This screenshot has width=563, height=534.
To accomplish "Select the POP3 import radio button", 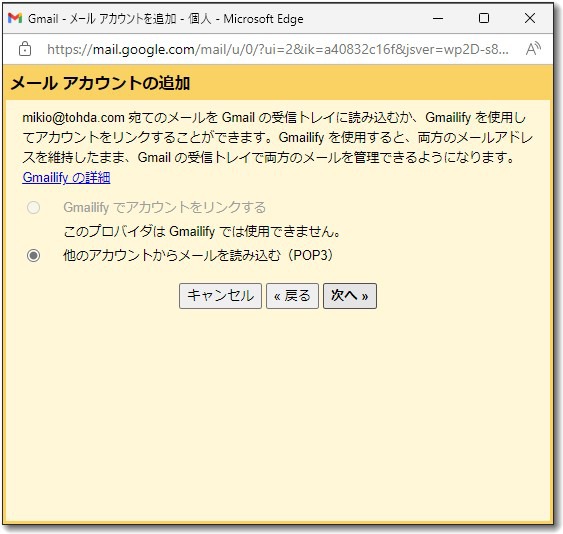I will (33, 256).
